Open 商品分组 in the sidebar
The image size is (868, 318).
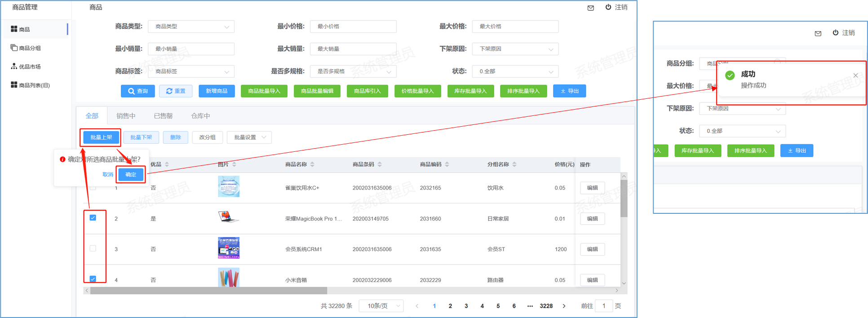pyautogui.click(x=30, y=48)
